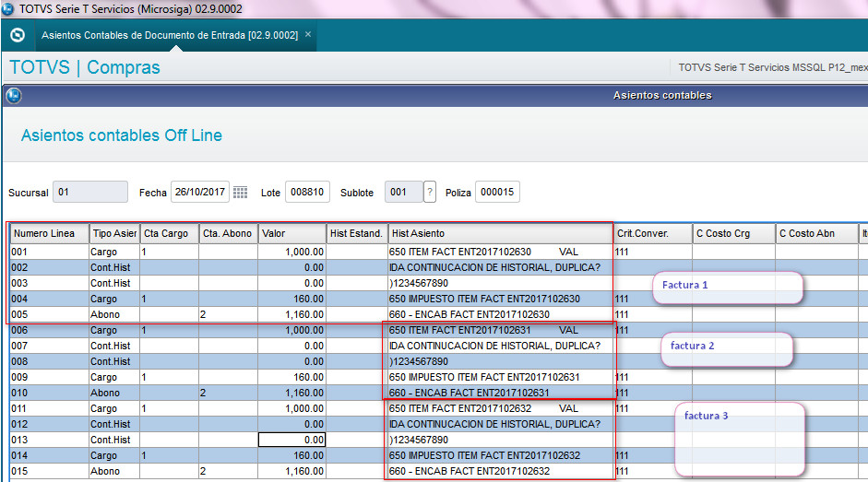868x482 pixels.
Task: Click the Hist Estand. column header
Action: (357, 233)
